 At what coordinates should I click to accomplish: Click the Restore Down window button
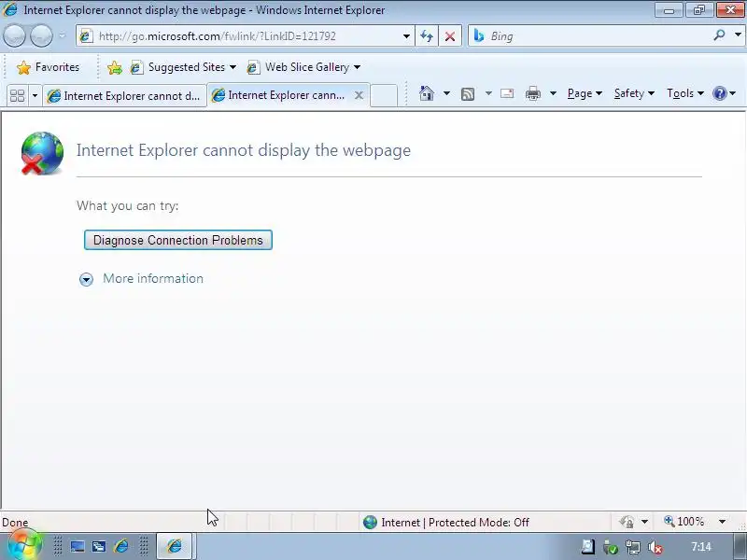698,10
